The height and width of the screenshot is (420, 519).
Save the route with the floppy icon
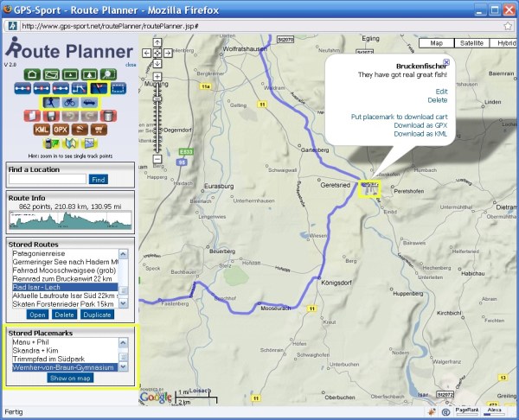[51, 116]
